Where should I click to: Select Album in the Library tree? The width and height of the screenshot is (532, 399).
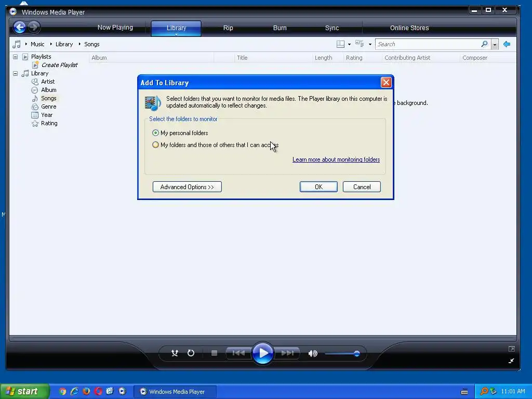click(x=48, y=90)
